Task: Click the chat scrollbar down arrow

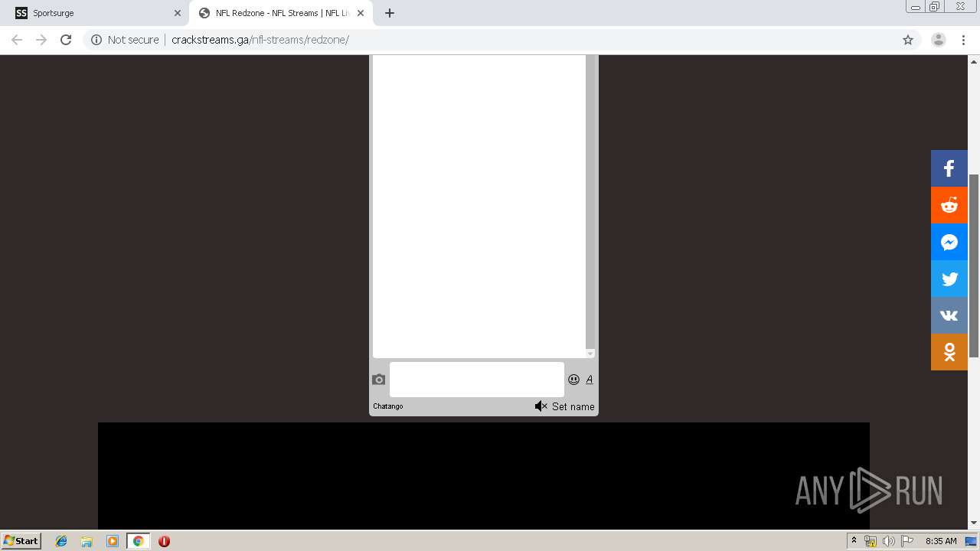Action: [x=590, y=354]
